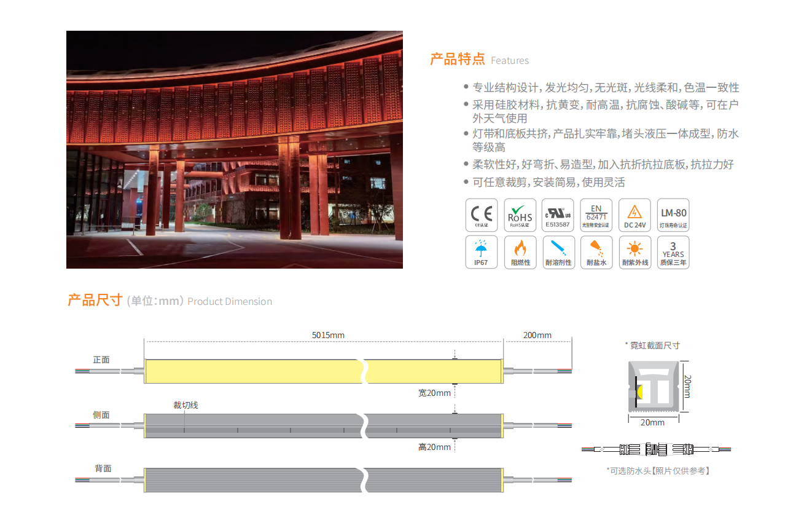The height and width of the screenshot is (509, 812).
Task: Click the UV resistance 耐紫外线 sun icon
Action: pos(634,252)
